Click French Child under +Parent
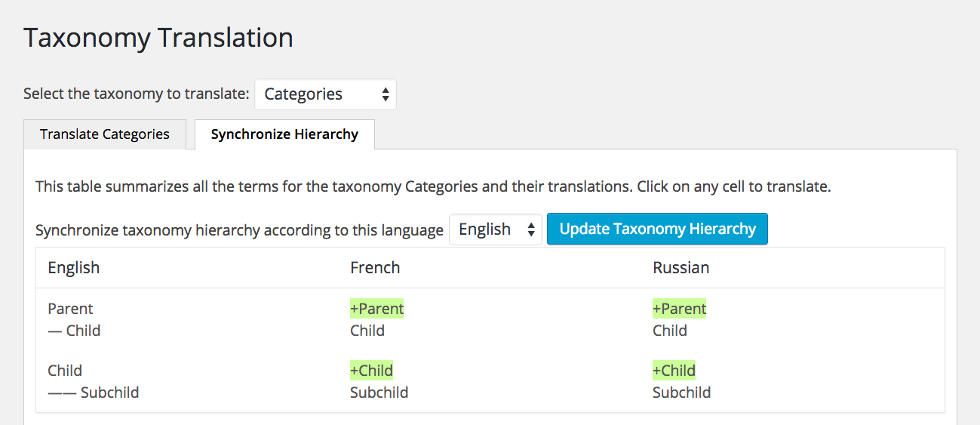980x425 pixels. point(367,331)
